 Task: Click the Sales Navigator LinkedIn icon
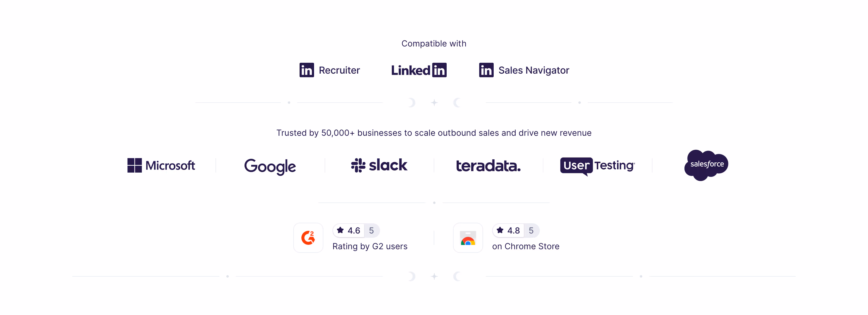(486, 70)
